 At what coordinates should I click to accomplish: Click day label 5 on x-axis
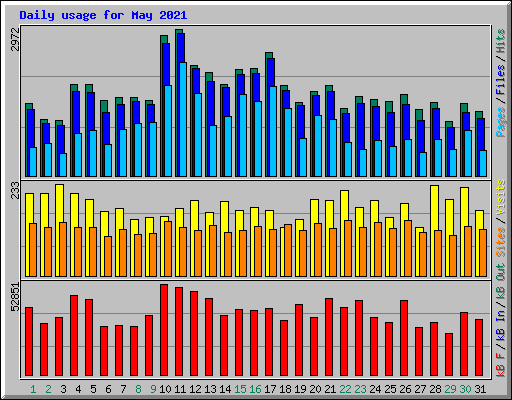(93, 389)
